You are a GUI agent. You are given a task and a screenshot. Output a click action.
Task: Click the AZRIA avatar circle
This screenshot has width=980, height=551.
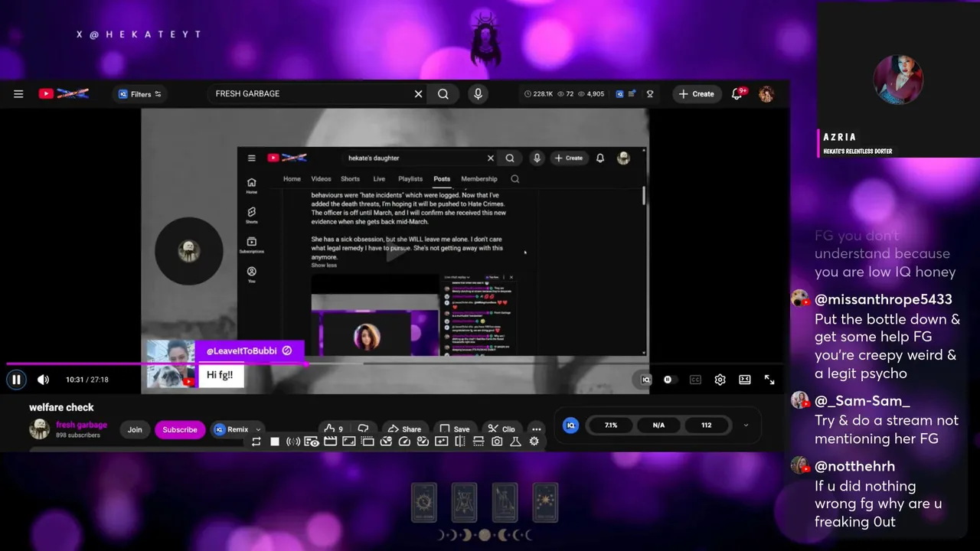pos(898,79)
